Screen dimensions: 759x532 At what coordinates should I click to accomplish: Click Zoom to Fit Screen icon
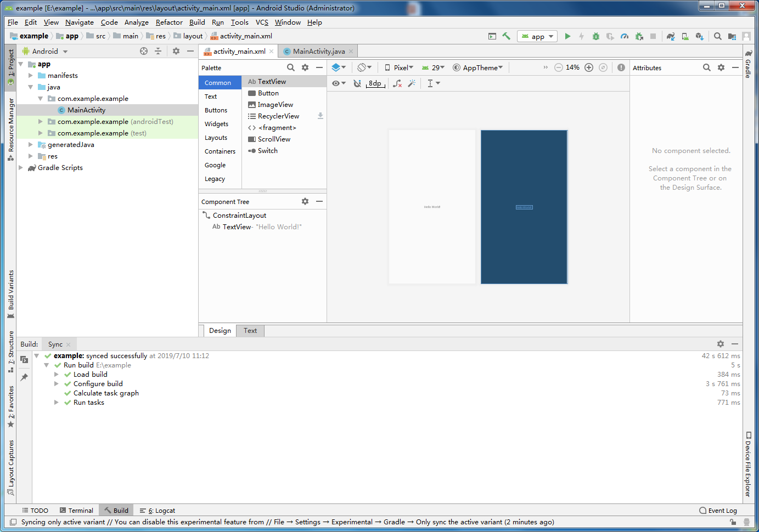[x=603, y=67]
